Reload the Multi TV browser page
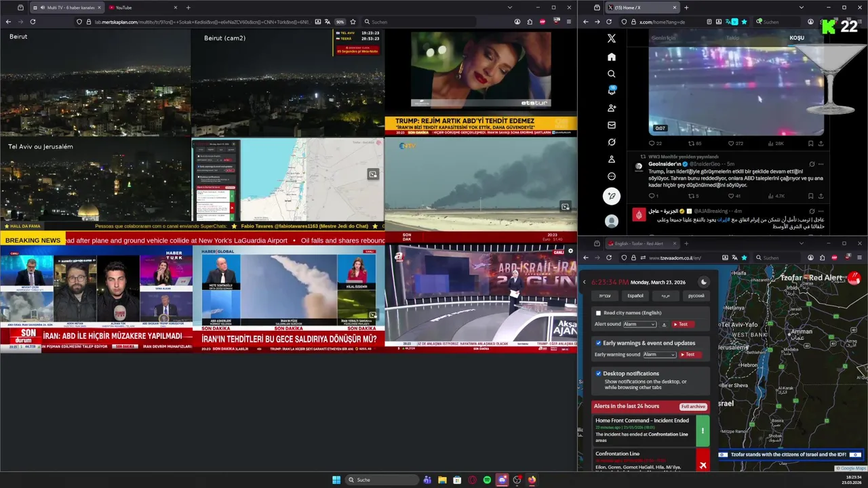Image resolution: width=868 pixels, height=488 pixels. click(x=33, y=22)
